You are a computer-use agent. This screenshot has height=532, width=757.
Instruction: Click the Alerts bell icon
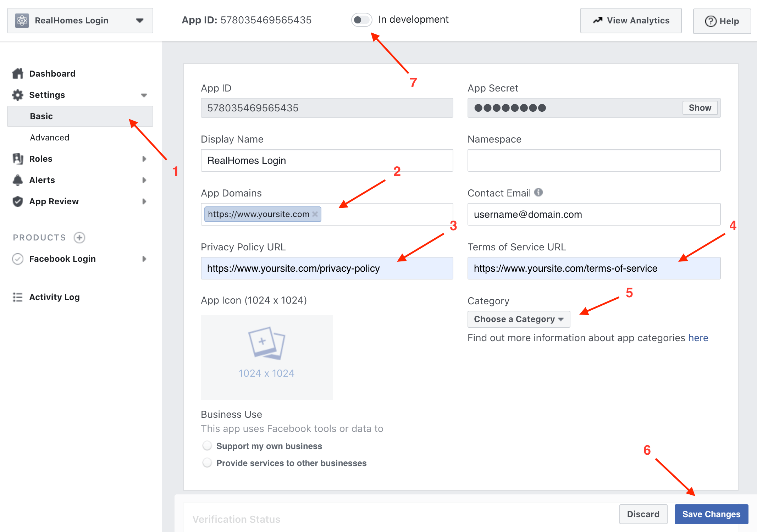point(16,179)
